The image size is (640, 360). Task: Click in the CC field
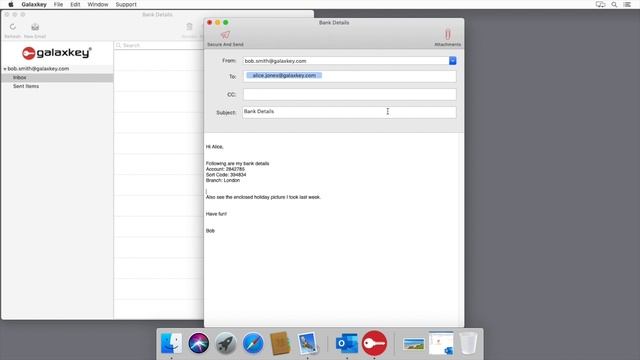(x=350, y=94)
